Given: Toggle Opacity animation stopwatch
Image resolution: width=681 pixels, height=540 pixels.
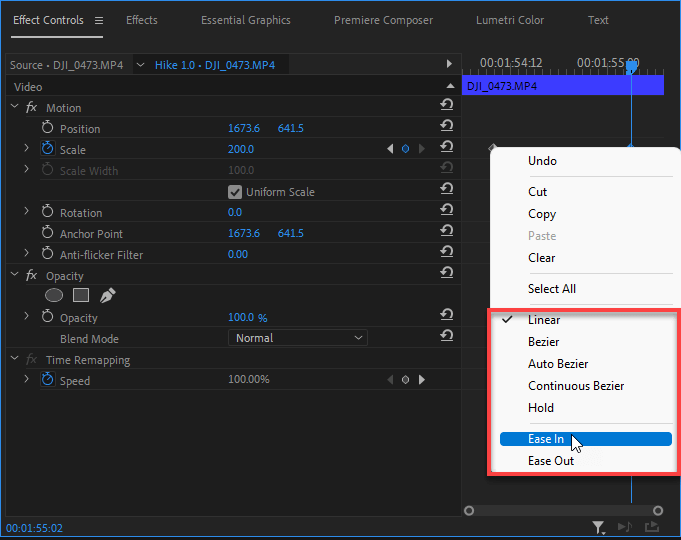Looking at the screenshot, I should [x=47, y=317].
